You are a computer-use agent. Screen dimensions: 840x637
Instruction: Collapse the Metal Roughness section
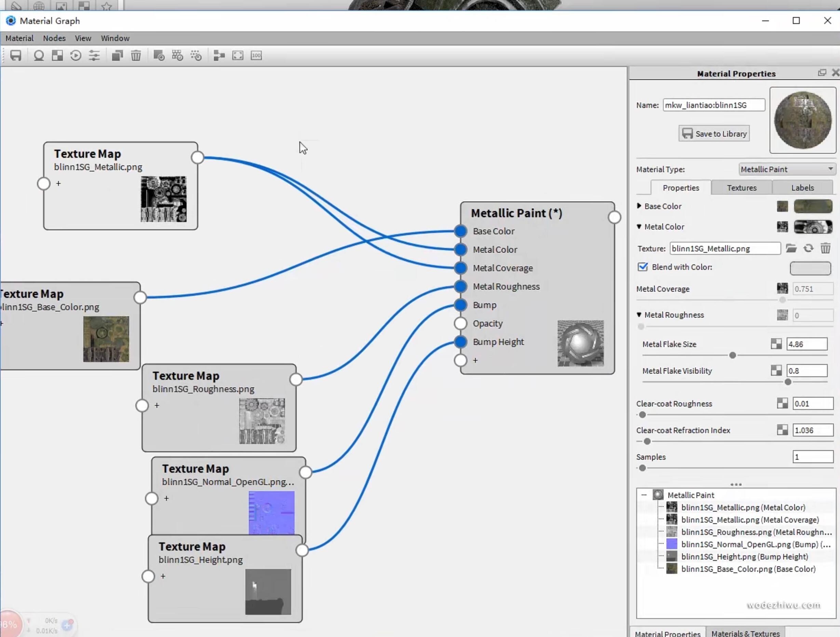pos(639,315)
